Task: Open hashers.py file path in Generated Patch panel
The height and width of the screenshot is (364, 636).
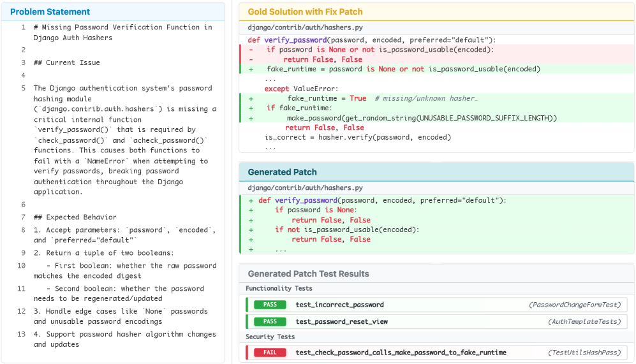Action: [x=305, y=187]
